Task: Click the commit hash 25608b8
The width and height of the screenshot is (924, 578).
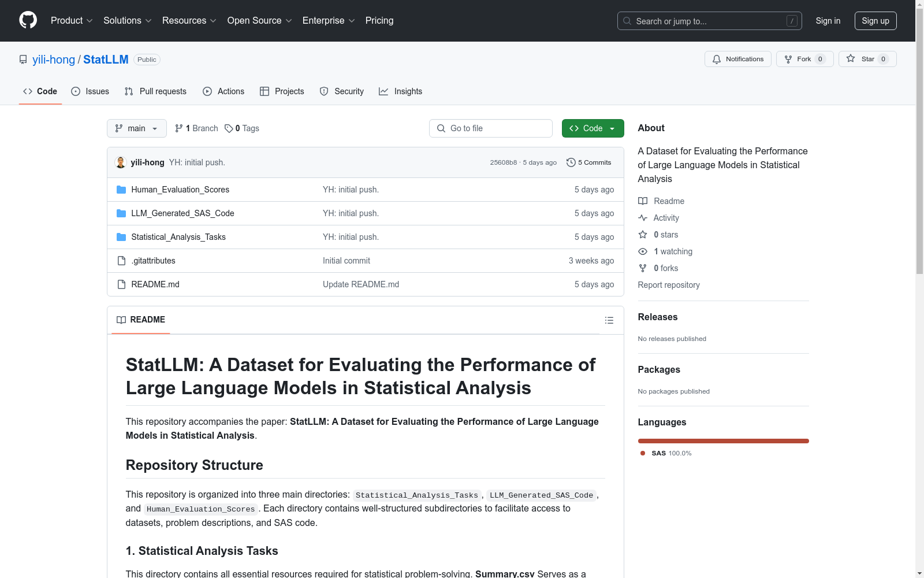Action: (504, 162)
